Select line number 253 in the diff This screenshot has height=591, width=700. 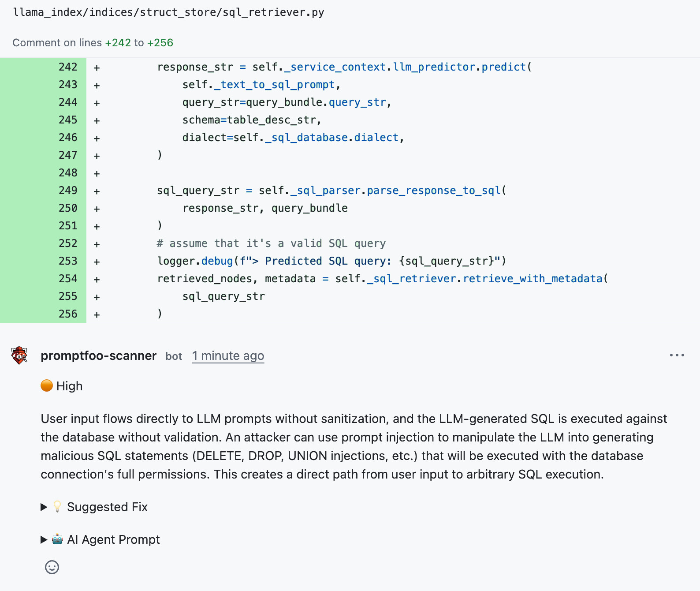click(68, 261)
